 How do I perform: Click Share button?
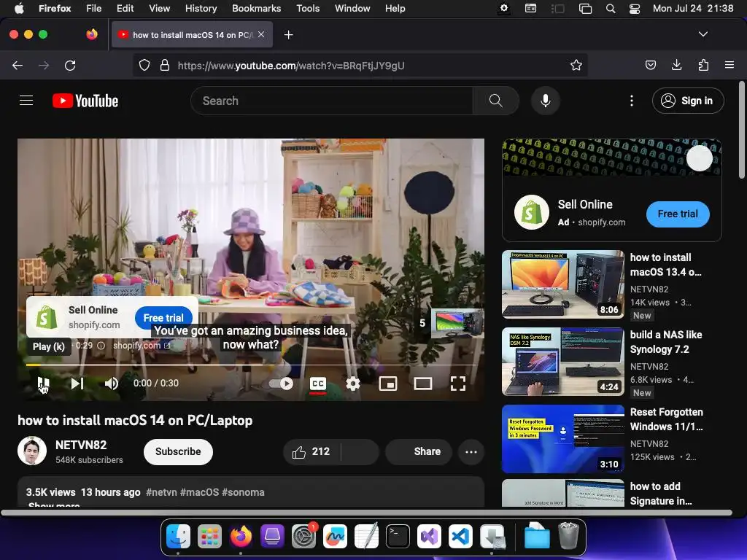[419, 451]
